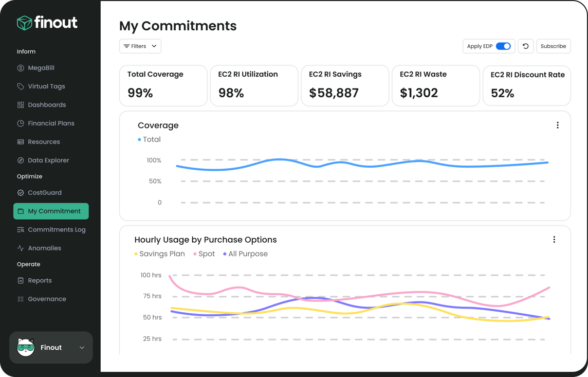This screenshot has height=377, width=588.
Task: Click the Finout cube logo icon
Action: click(x=24, y=23)
